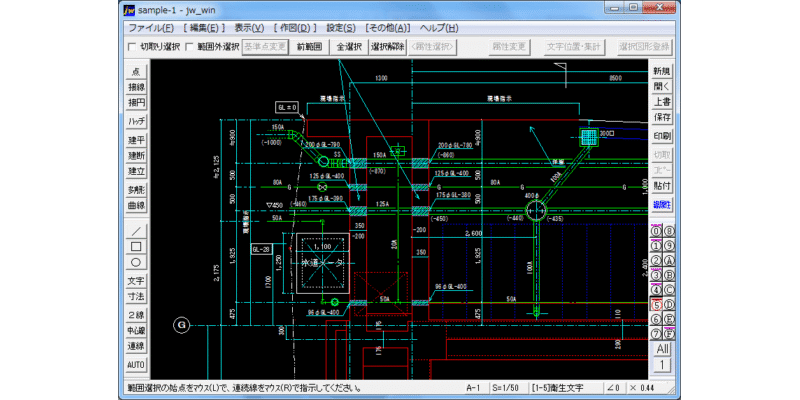Image resolution: width=800 pixels, height=400 pixels.
Task: Activate the 寸法 dimension tool
Action: click(x=136, y=296)
